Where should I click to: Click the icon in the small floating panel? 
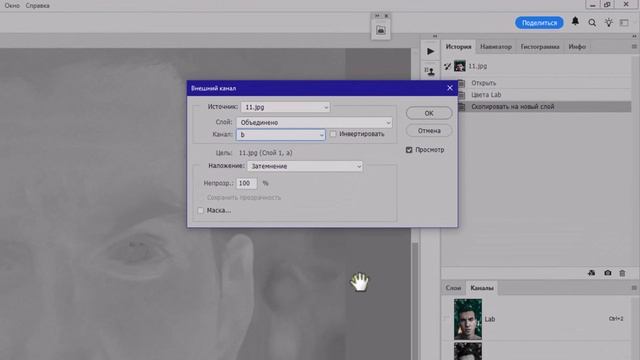click(380, 30)
